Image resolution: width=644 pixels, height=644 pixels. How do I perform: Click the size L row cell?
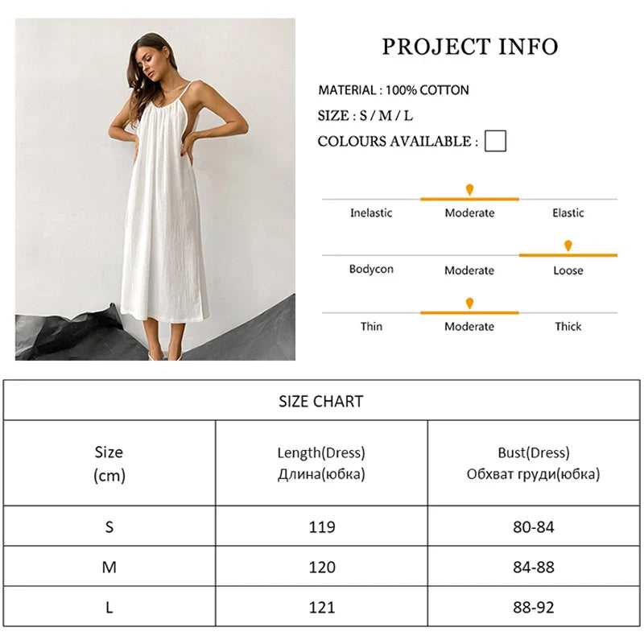[x=109, y=608]
